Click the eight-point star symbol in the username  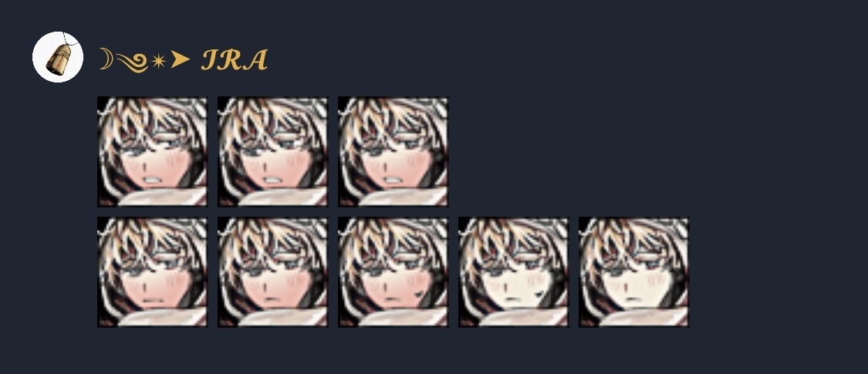(x=158, y=61)
